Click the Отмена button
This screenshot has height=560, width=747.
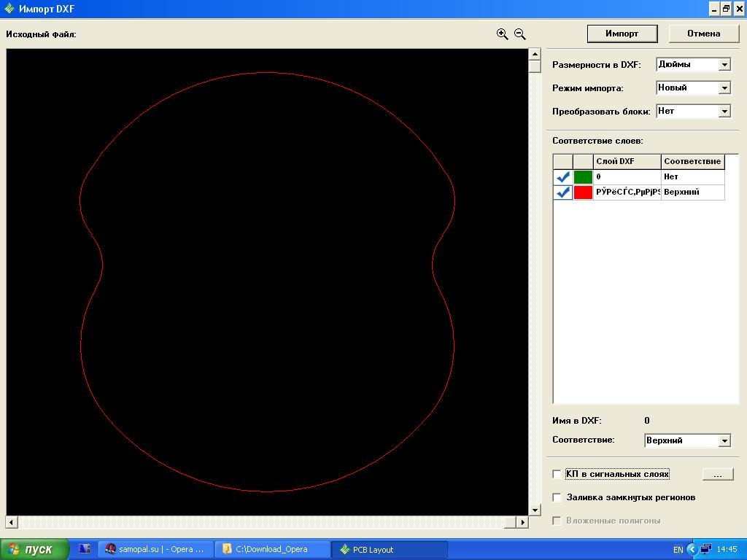[x=703, y=34]
